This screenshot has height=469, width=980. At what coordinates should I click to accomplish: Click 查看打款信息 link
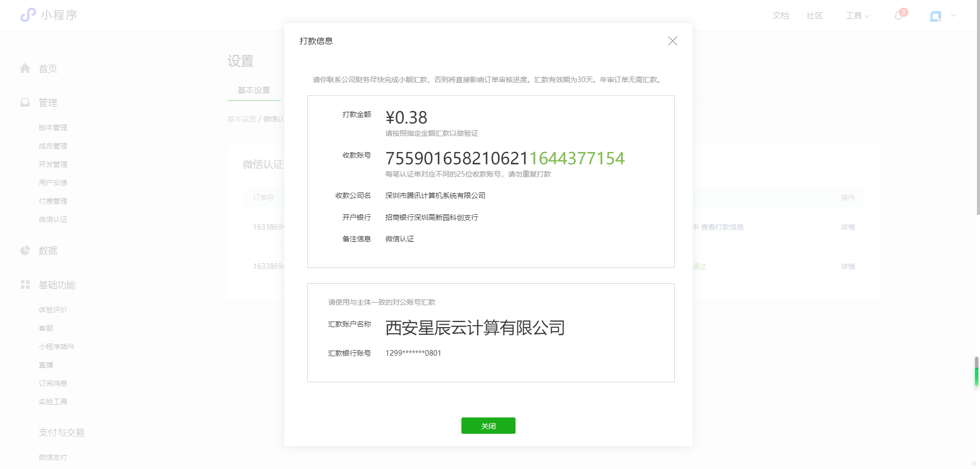tap(722, 227)
